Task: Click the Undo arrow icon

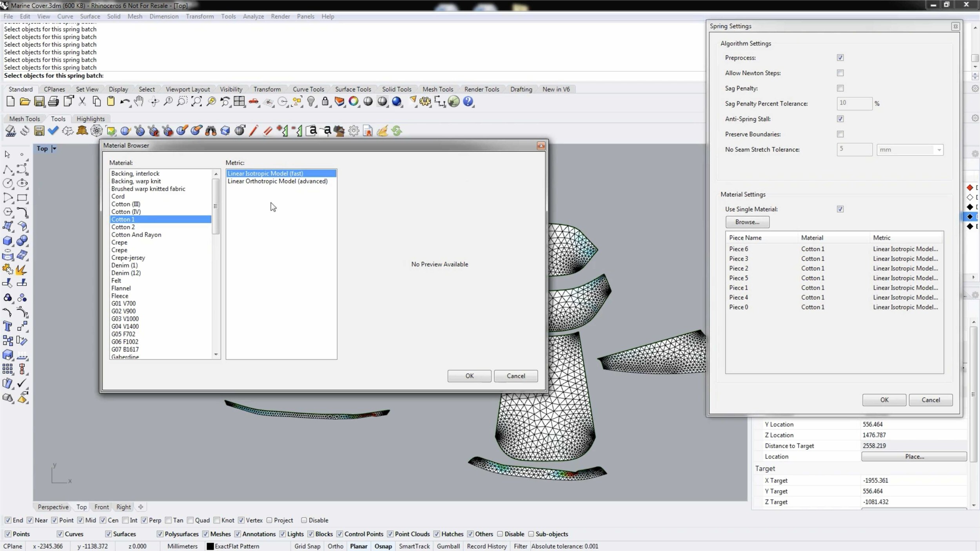Action: click(x=125, y=101)
